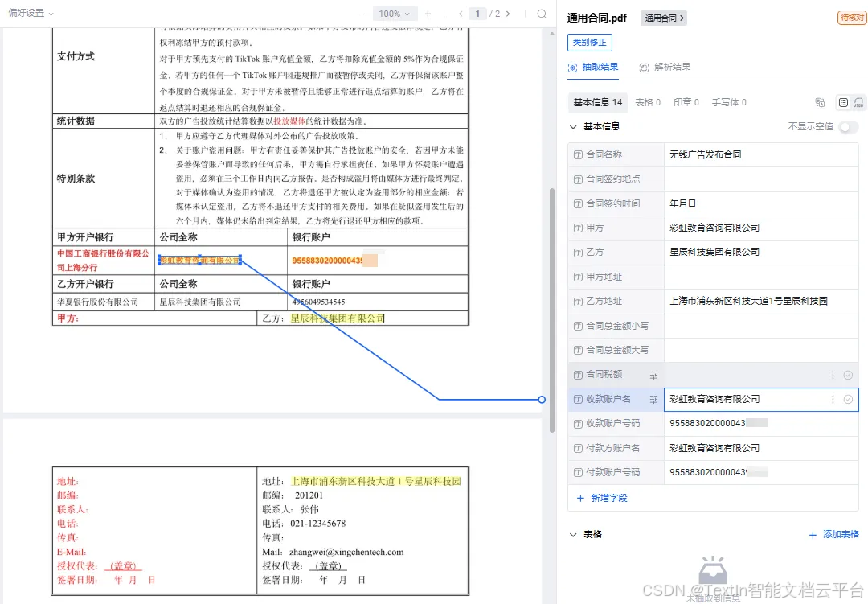Select the 手写体 0 tab

(729, 102)
